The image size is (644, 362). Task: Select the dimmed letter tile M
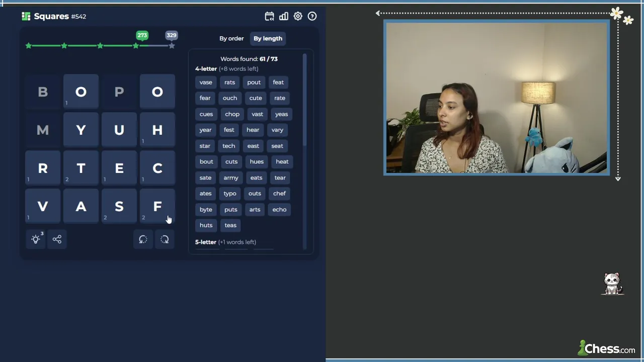[x=43, y=130]
